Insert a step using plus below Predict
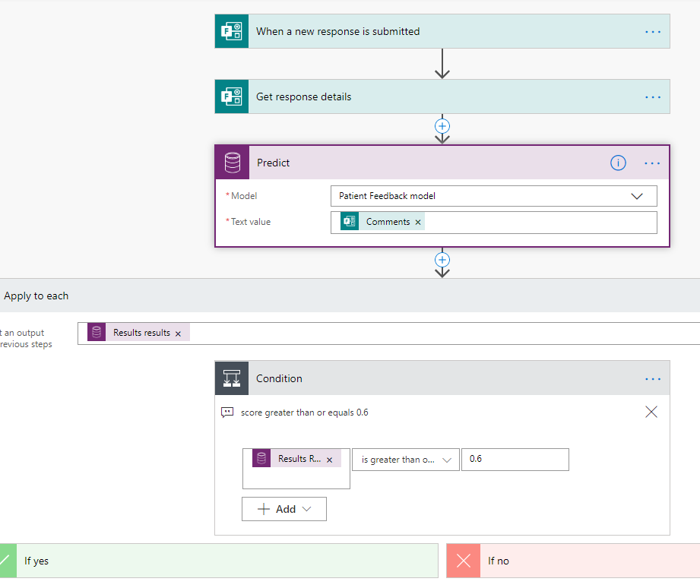The image size is (700, 588). 442,260
